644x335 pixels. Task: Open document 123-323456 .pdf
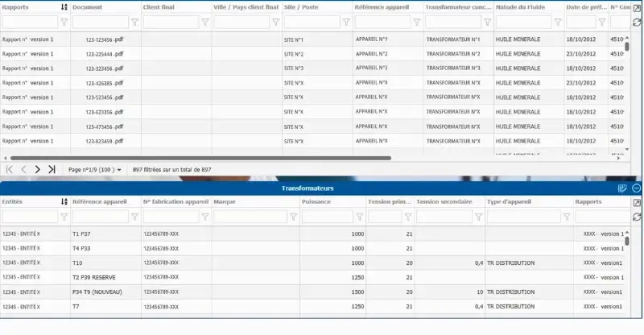[x=105, y=68]
